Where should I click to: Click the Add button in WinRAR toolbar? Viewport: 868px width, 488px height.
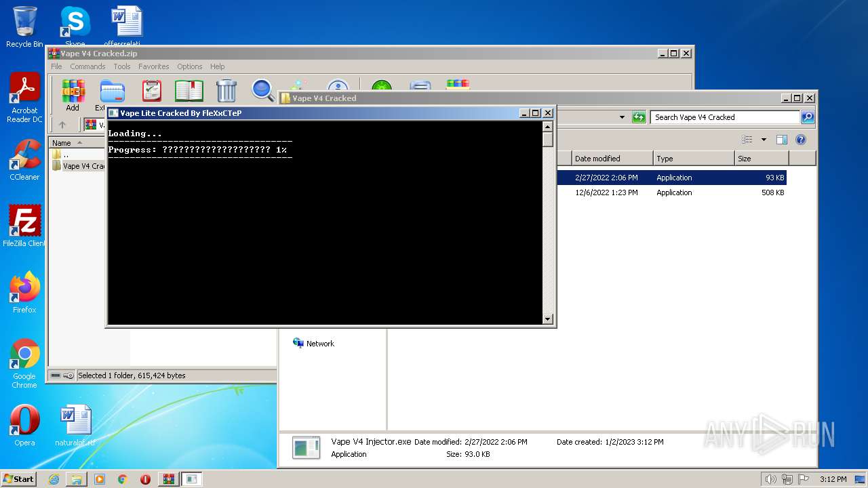73,96
